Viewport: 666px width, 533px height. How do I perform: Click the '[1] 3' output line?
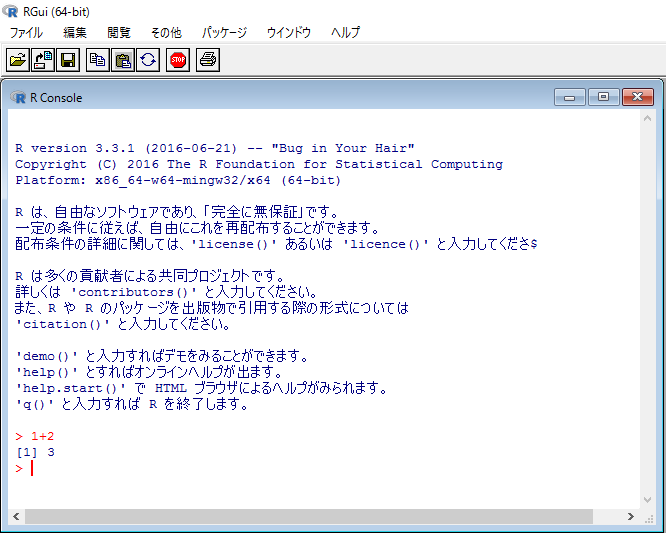click(x=35, y=452)
